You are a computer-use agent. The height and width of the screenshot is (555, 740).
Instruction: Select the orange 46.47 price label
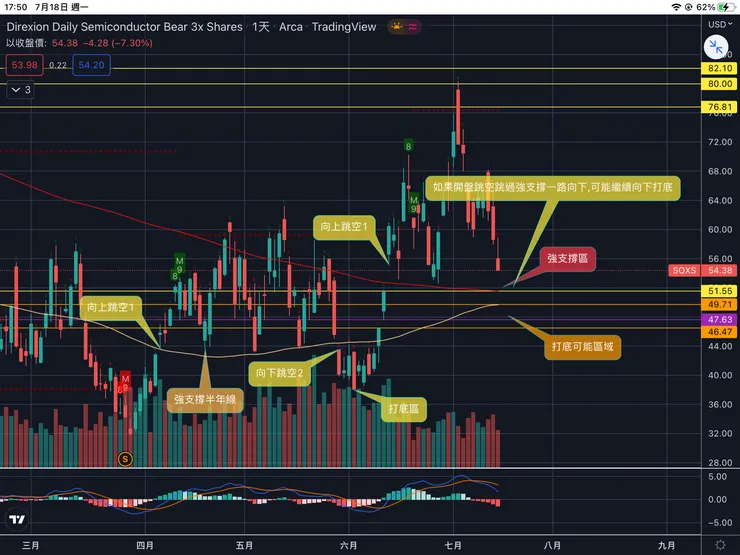coord(720,332)
